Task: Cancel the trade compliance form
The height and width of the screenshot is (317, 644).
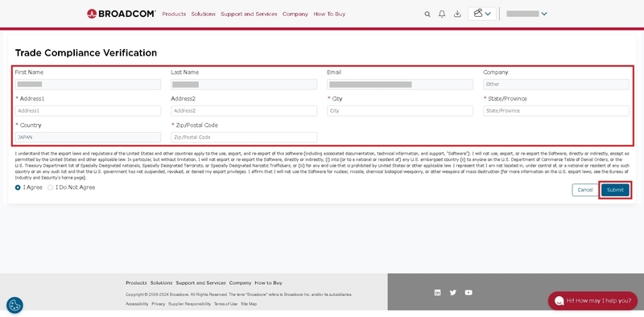Action: [x=585, y=190]
